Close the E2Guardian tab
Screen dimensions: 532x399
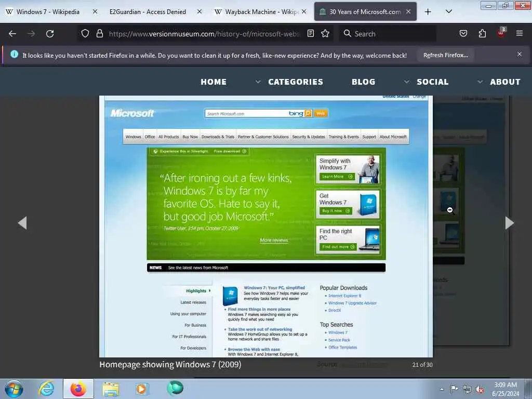tap(199, 11)
